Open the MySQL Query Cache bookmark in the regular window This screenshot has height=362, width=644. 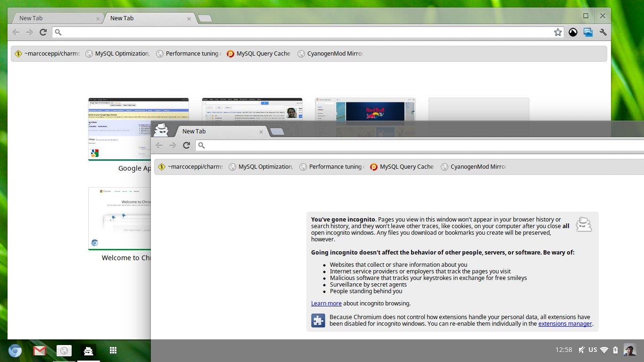(259, 54)
